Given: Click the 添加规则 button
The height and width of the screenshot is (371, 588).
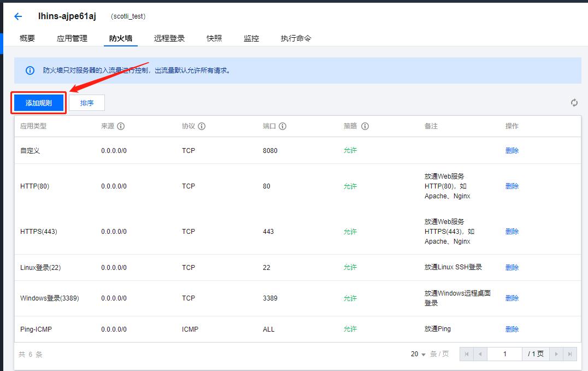Looking at the screenshot, I should click(x=38, y=102).
